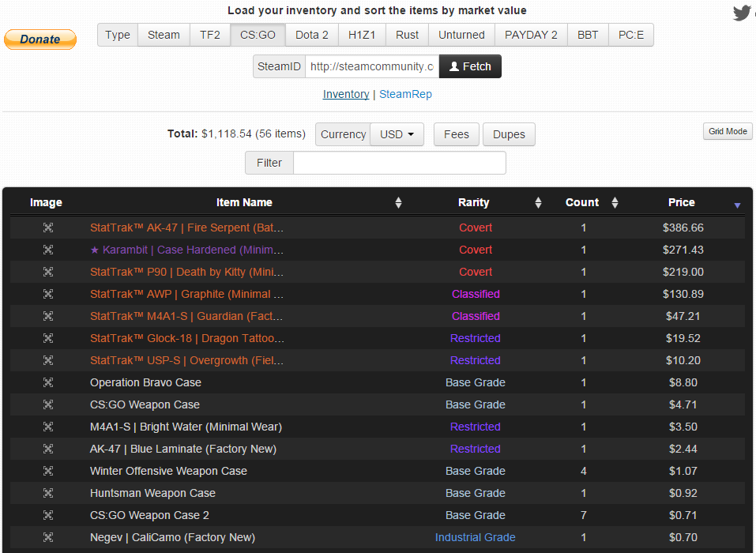Select the TF2 tab
Screen dimensions: 756x553
210,35
